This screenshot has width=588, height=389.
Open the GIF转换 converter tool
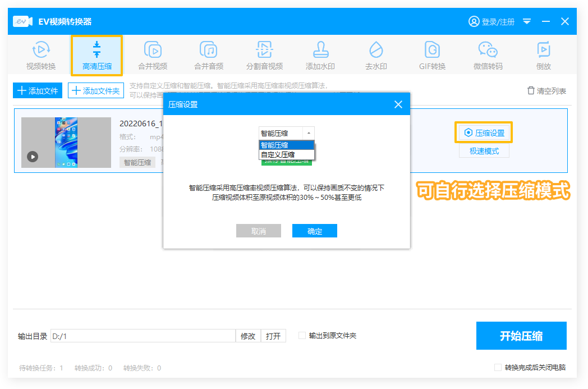(432, 55)
